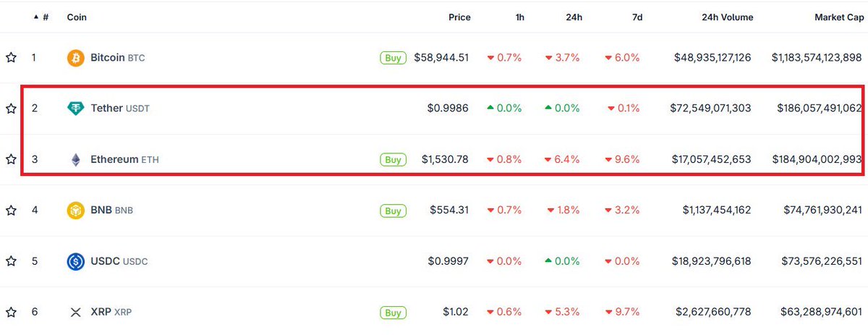868x335 pixels.
Task: Buy Ethereum using its Buy button
Action: click(x=393, y=159)
